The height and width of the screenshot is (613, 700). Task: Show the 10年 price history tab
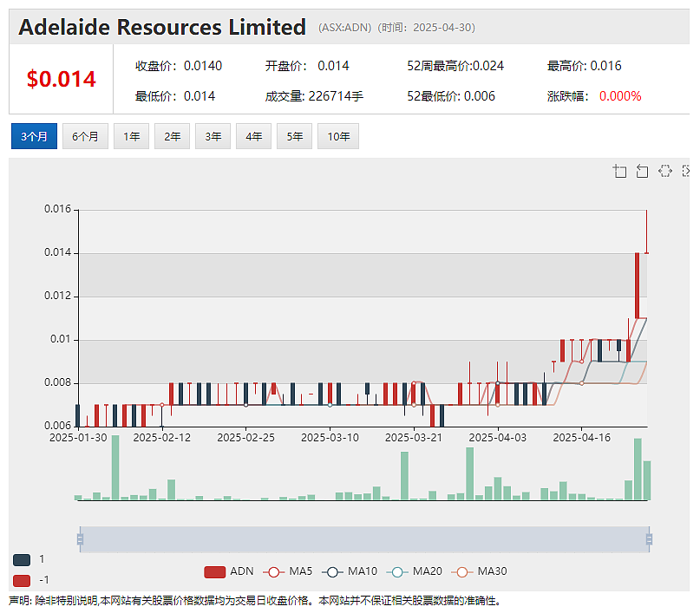tap(338, 136)
